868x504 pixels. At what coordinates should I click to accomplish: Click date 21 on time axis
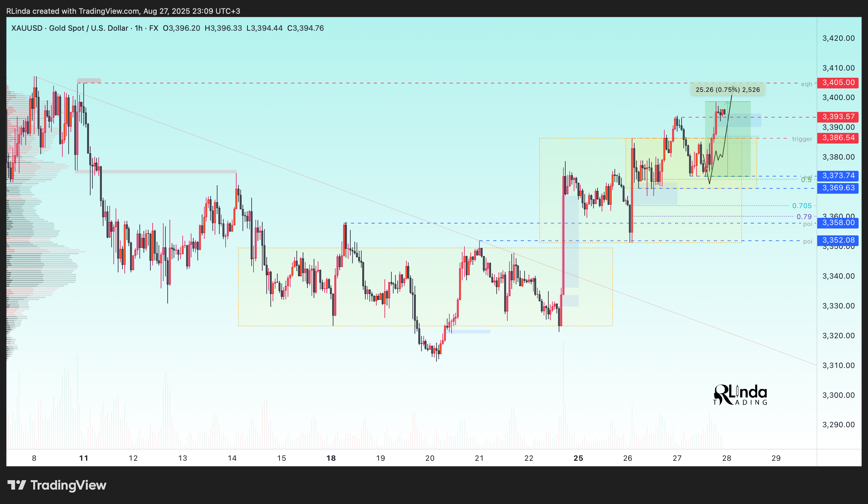[479, 458]
